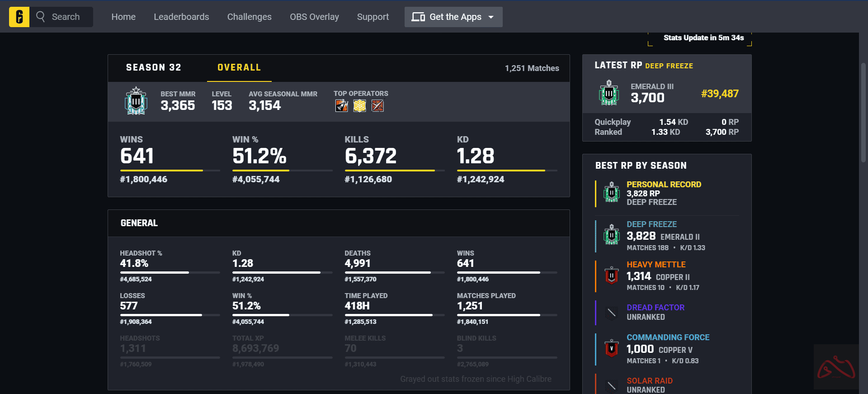Image resolution: width=868 pixels, height=394 pixels.
Task: Open the Leaderboards page
Action: [x=181, y=17]
